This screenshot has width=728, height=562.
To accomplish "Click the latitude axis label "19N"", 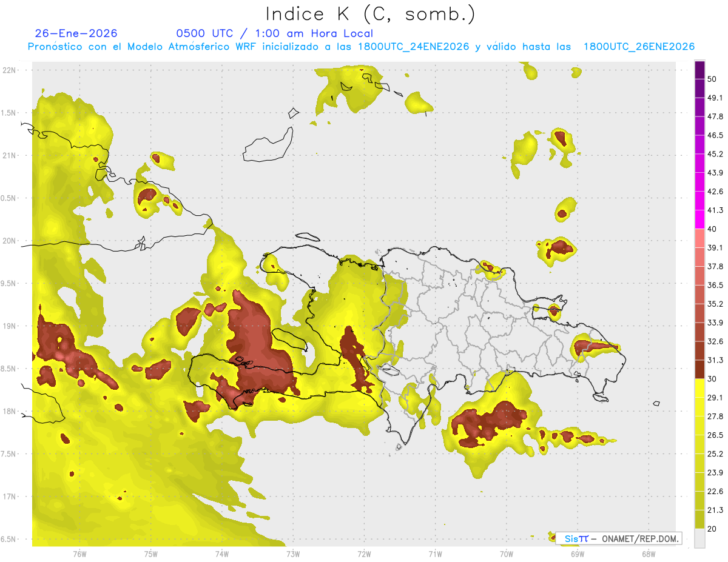I will [x=10, y=326].
